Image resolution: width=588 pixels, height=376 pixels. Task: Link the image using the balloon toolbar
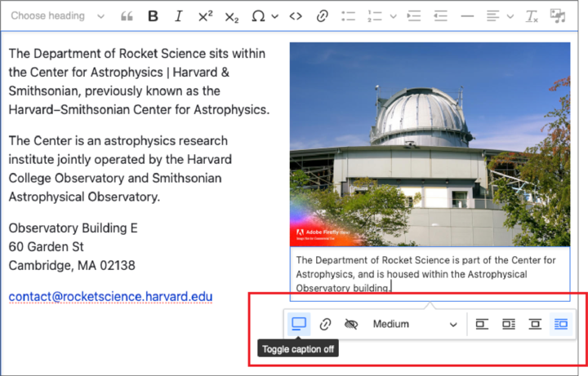325,324
